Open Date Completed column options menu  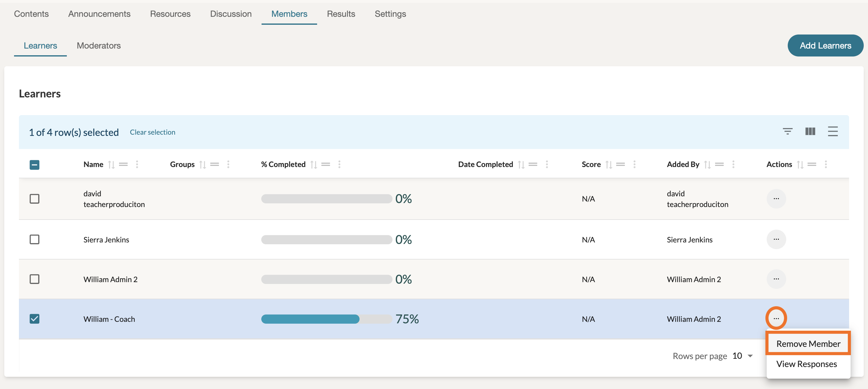pos(547,165)
